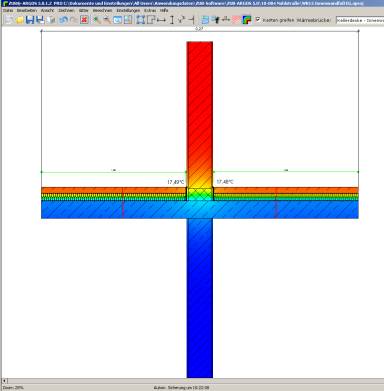Click the undo arrow icon
This screenshot has height=391, width=384.
63,20
